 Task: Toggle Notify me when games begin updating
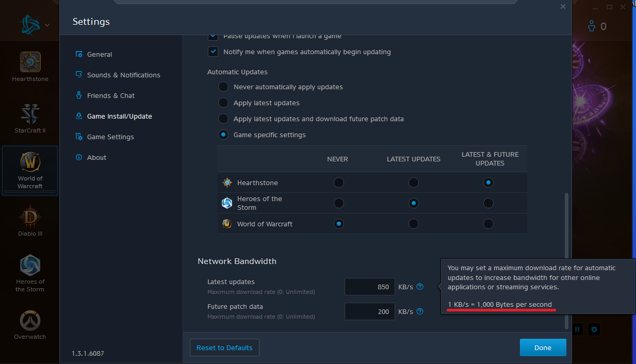click(x=213, y=52)
